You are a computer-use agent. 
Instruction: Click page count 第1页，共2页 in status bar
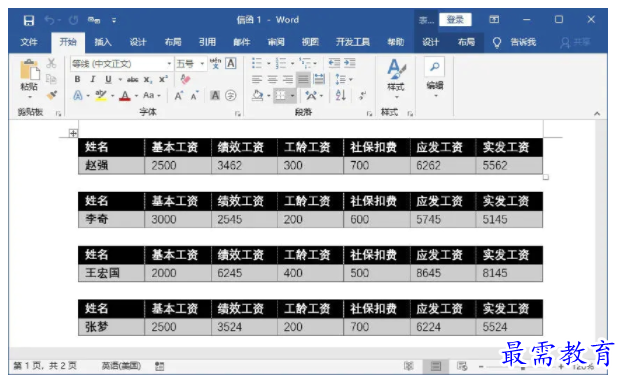(45, 366)
